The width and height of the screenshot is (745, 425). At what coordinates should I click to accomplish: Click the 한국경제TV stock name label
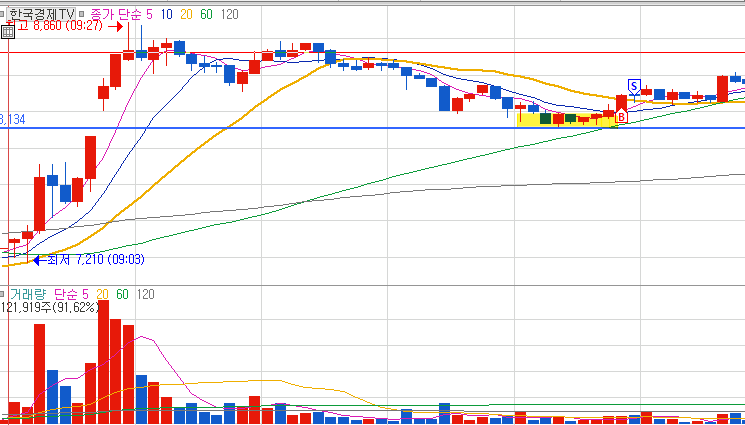[x=42, y=14]
